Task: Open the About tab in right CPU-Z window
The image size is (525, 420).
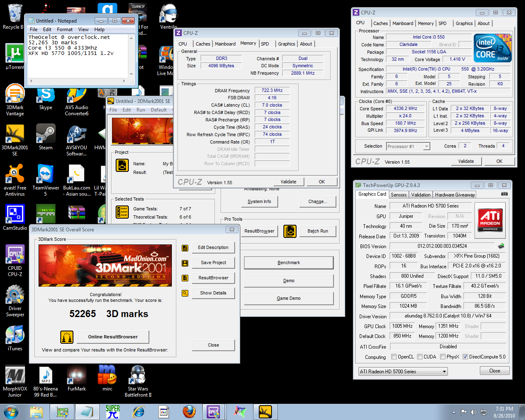Action: tap(484, 23)
